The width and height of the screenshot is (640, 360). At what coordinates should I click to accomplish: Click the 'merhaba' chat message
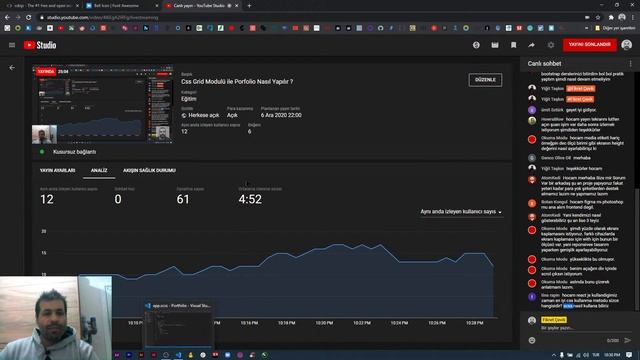point(582,158)
